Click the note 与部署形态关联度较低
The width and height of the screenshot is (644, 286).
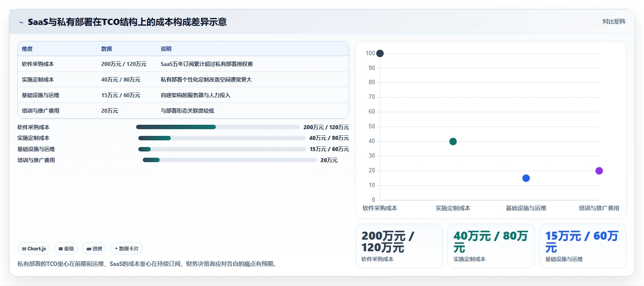(x=187, y=111)
